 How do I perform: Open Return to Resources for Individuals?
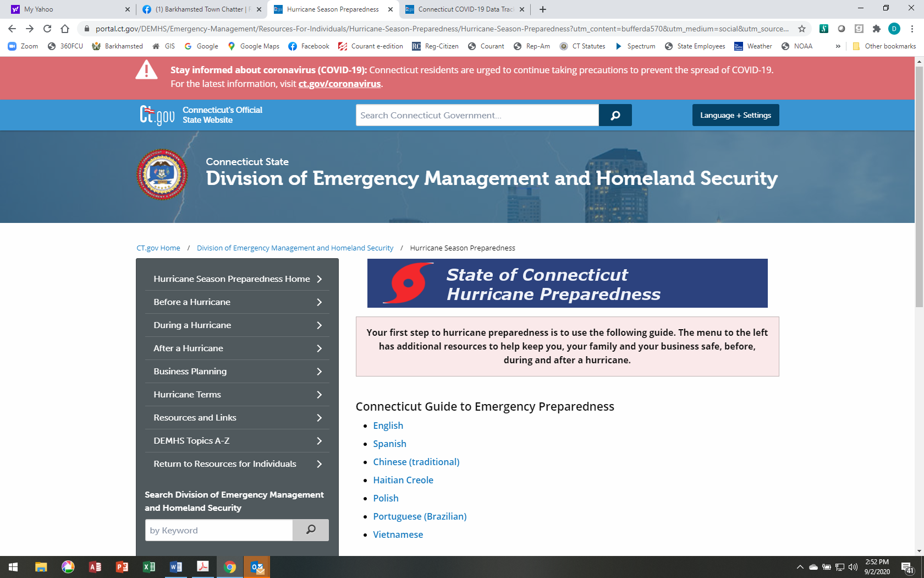pos(237,464)
